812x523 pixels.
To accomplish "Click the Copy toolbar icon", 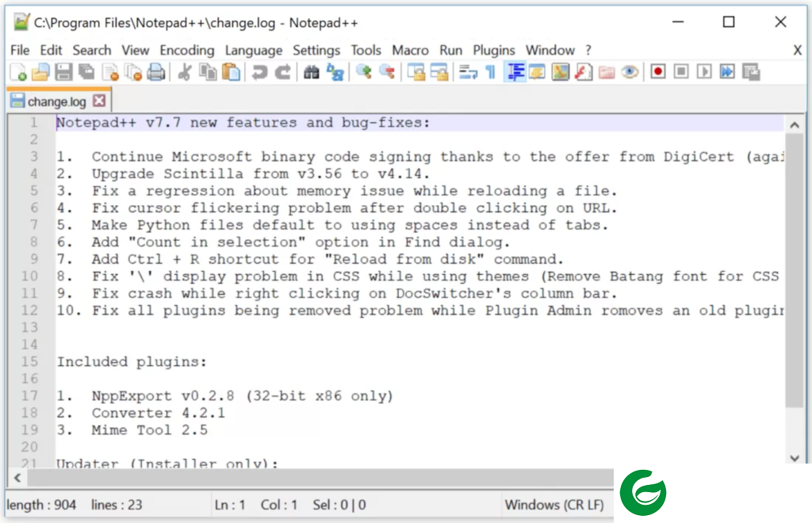I will tap(209, 72).
